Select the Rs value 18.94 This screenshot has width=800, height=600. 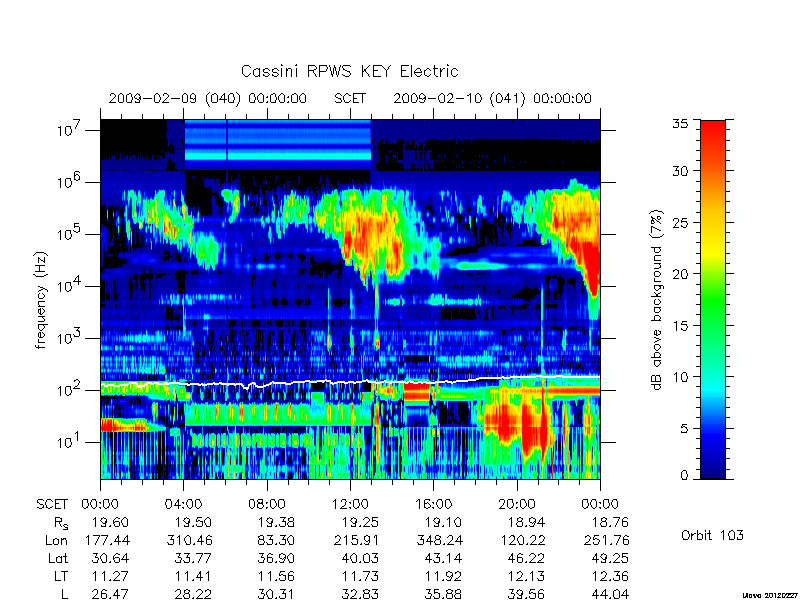click(x=526, y=522)
